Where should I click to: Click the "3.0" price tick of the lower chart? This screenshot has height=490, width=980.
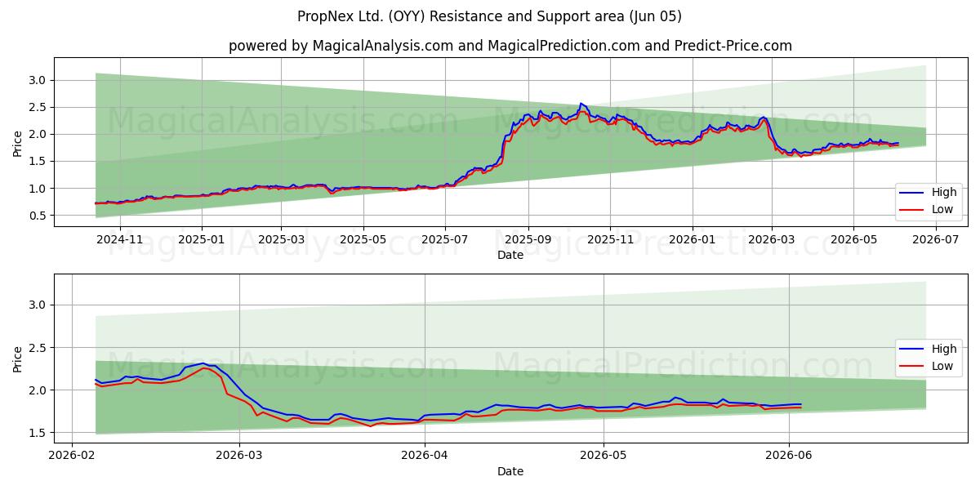pyautogui.click(x=38, y=305)
